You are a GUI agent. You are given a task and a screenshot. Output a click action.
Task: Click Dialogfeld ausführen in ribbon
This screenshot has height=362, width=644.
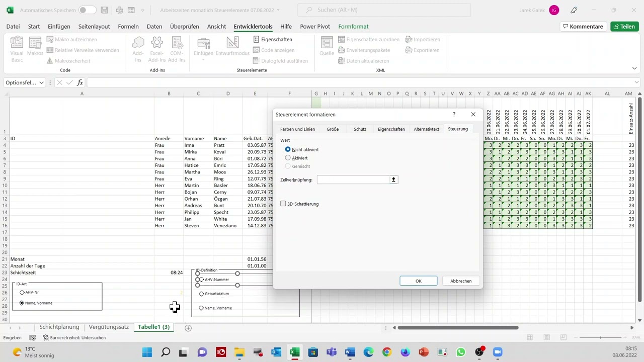pyautogui.click(x=280, y=61)
